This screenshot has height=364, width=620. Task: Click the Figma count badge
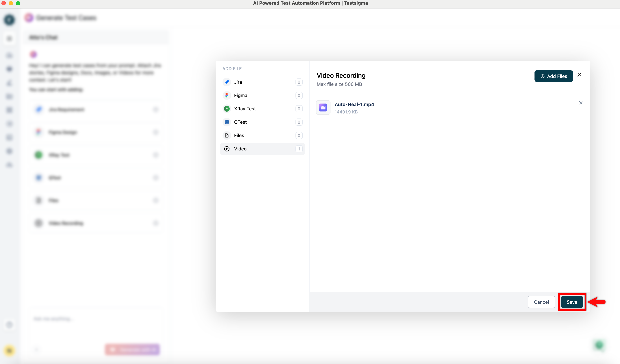299,95
